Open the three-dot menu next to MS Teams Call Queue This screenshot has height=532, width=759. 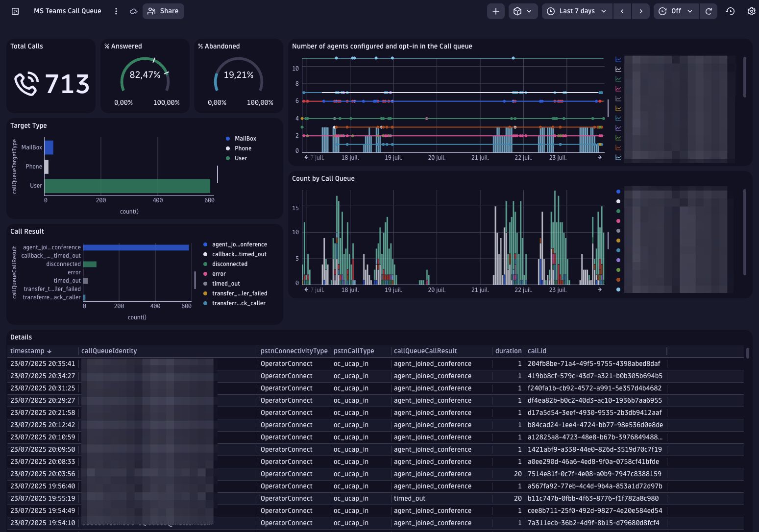[116, 11]
